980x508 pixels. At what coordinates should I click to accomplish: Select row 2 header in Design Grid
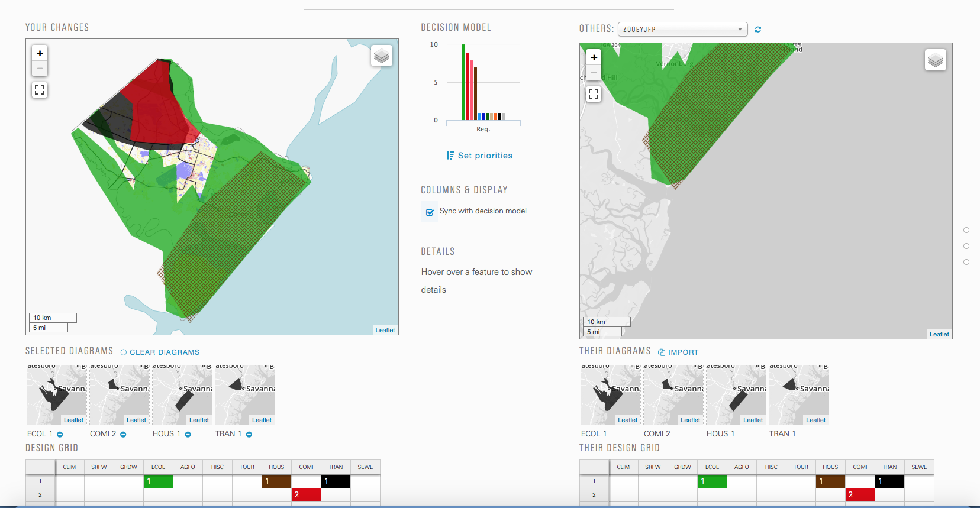[40, 495]
